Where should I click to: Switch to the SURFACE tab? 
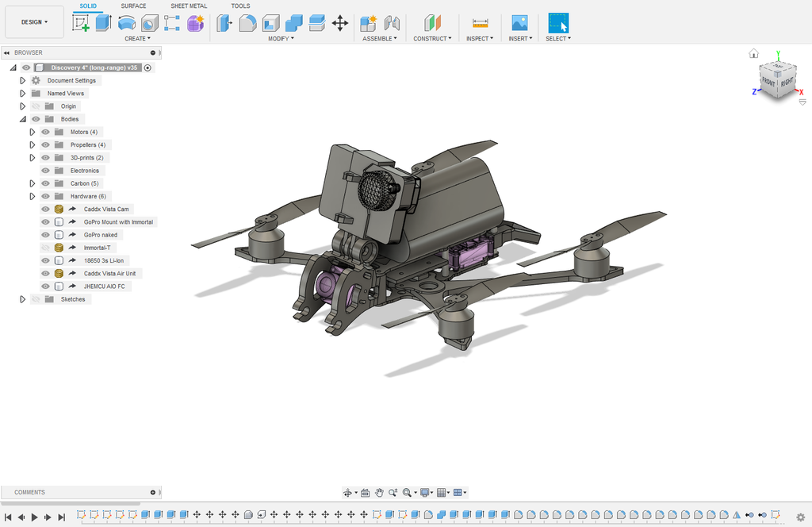click(133, 6)
